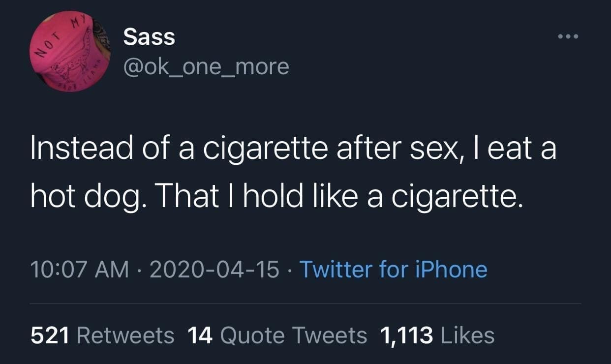Viewport: 611px width, 364px height.
Task: Click the 10:07 AM timestamp
Action: 79,269
